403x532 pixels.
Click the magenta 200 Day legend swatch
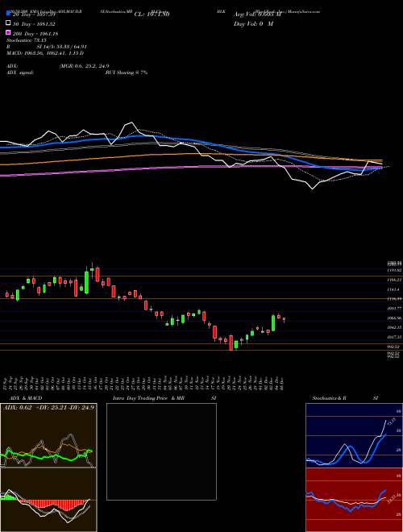click(8, 32)
